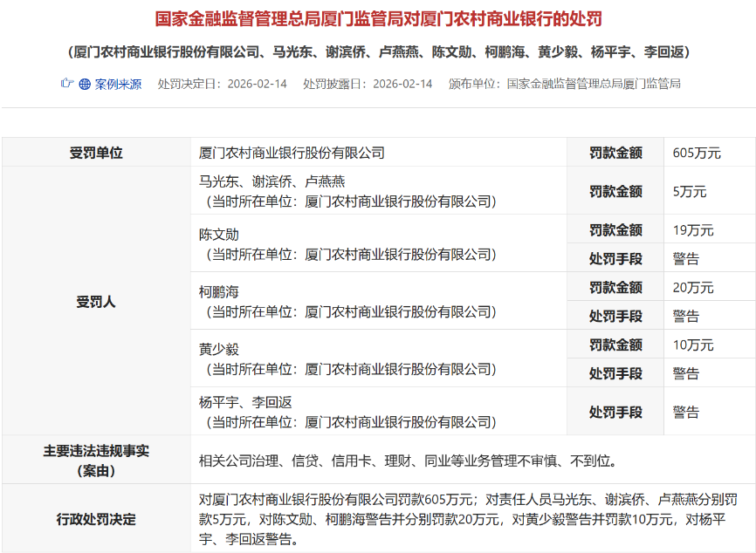This screenshot has width=756, height=553.
Task: Click 警告 in the 柯鹏海 row
Action: pos(686,316)
